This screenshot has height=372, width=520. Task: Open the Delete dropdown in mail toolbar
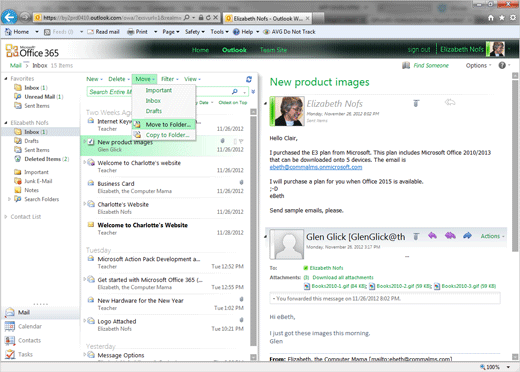coord(119,79)
